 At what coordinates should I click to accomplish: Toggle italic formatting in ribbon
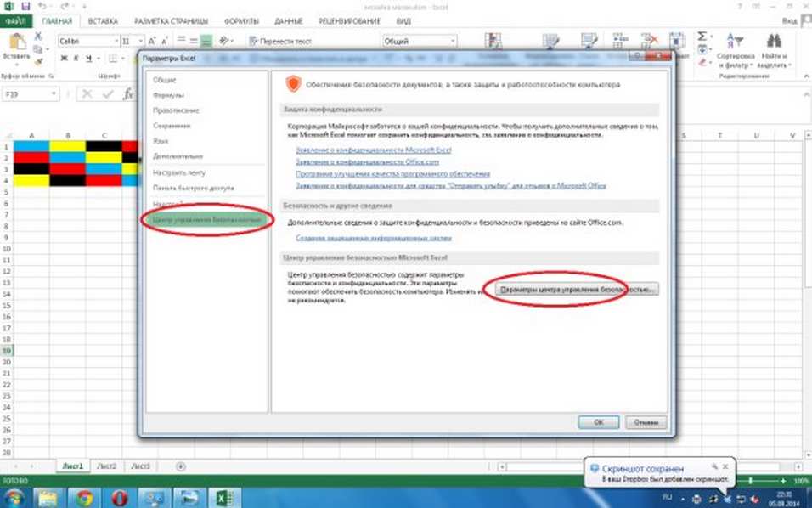(76, 59)
